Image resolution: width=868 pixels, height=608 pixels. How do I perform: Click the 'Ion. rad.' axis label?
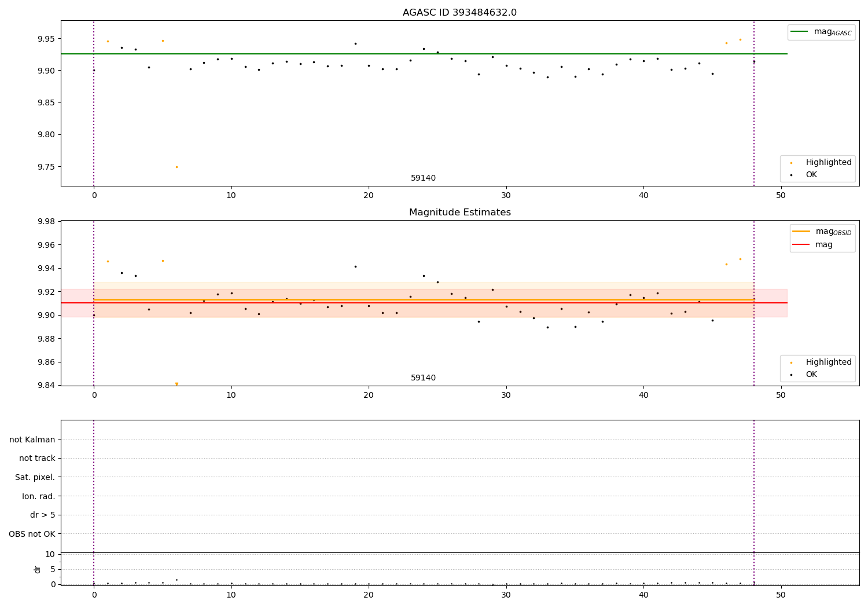39,496
